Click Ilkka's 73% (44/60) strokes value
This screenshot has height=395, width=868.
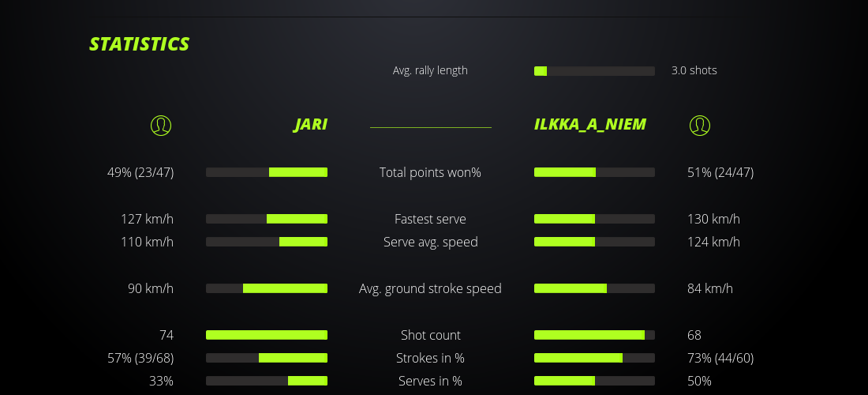coord(720,358)
